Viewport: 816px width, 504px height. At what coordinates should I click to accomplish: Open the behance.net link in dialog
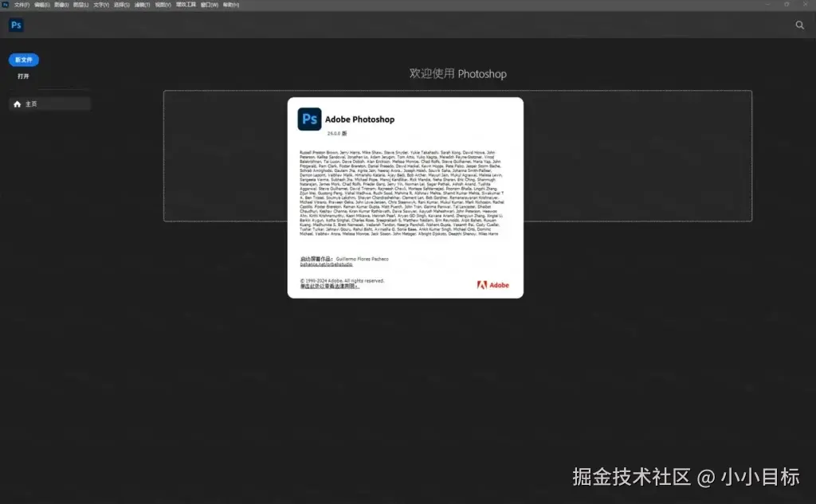(x=326, y=264)
